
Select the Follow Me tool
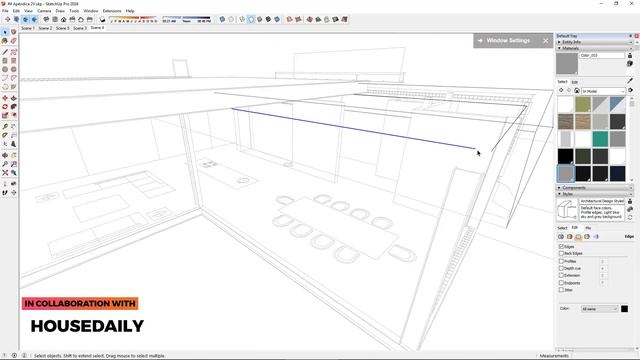coord(13,107)
